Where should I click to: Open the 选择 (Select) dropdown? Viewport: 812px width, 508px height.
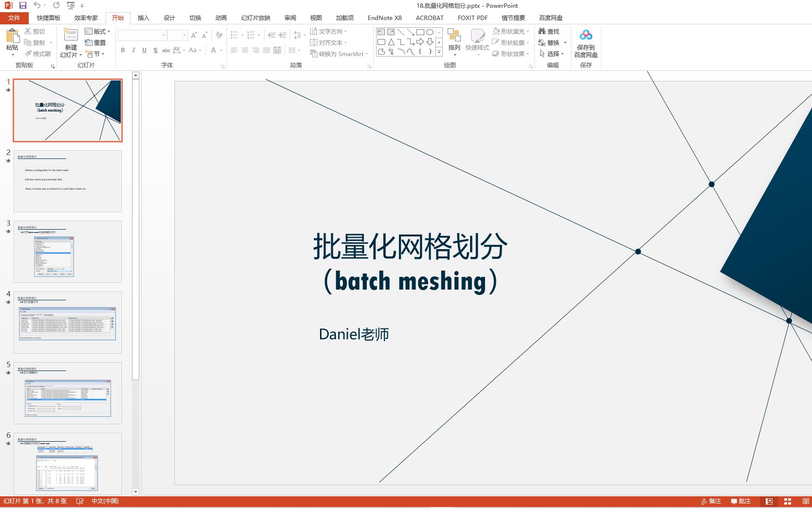553,54
